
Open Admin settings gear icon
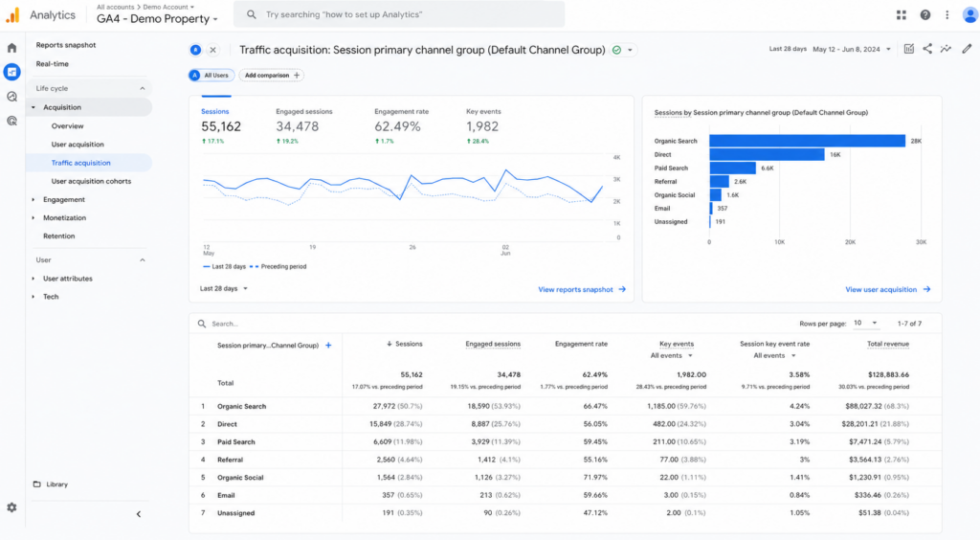click(11, 507)
